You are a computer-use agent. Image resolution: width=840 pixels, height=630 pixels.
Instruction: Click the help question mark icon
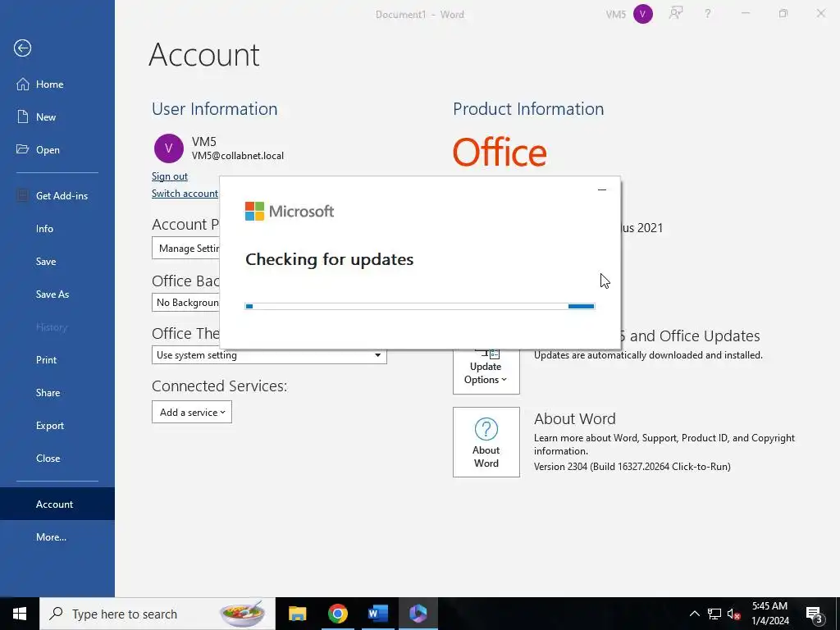708,14
